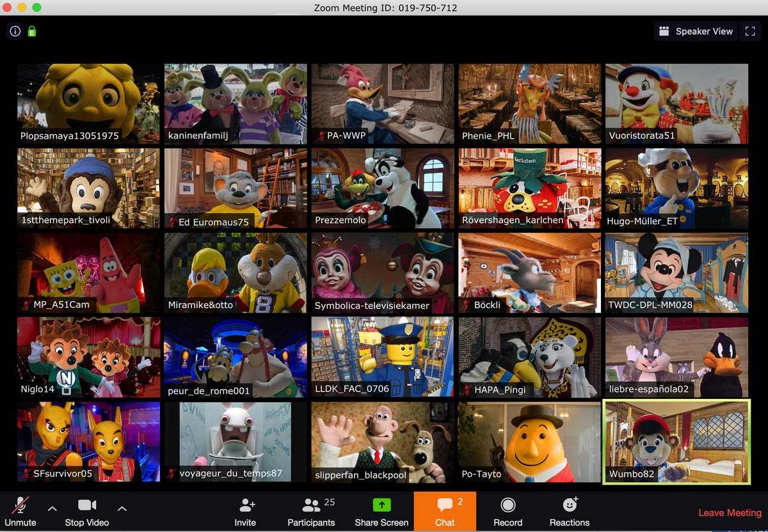Select TWDC-DPL-MM028 video tile
Viewport: 768px width, 532px height.
(x=676, y=272)
